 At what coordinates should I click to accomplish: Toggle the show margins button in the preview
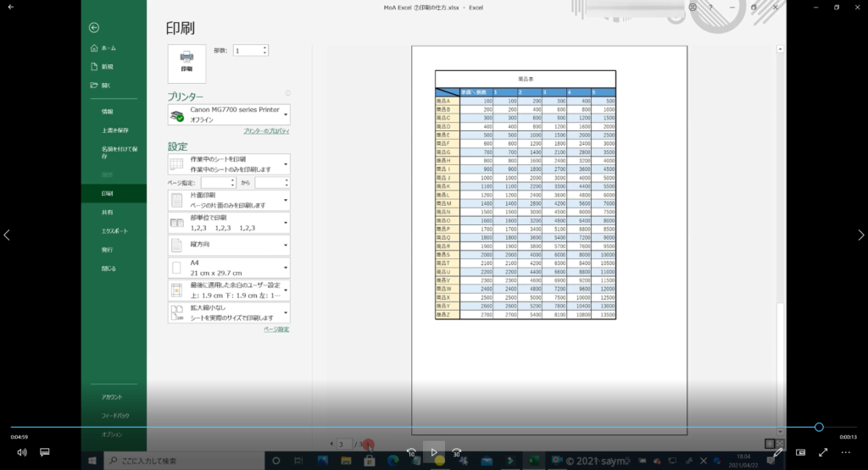pos(769,443)
